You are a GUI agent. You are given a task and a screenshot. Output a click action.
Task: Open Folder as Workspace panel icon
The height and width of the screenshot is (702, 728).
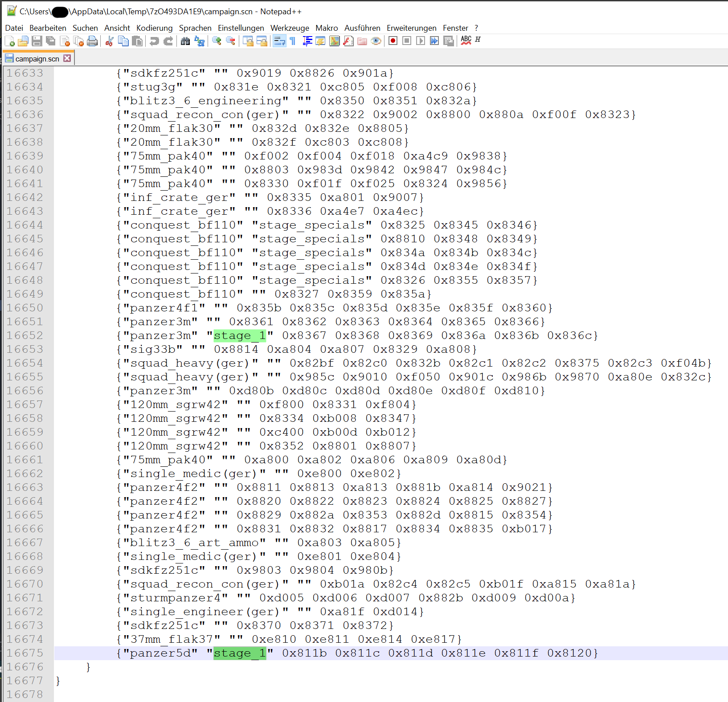coord(362,41)
